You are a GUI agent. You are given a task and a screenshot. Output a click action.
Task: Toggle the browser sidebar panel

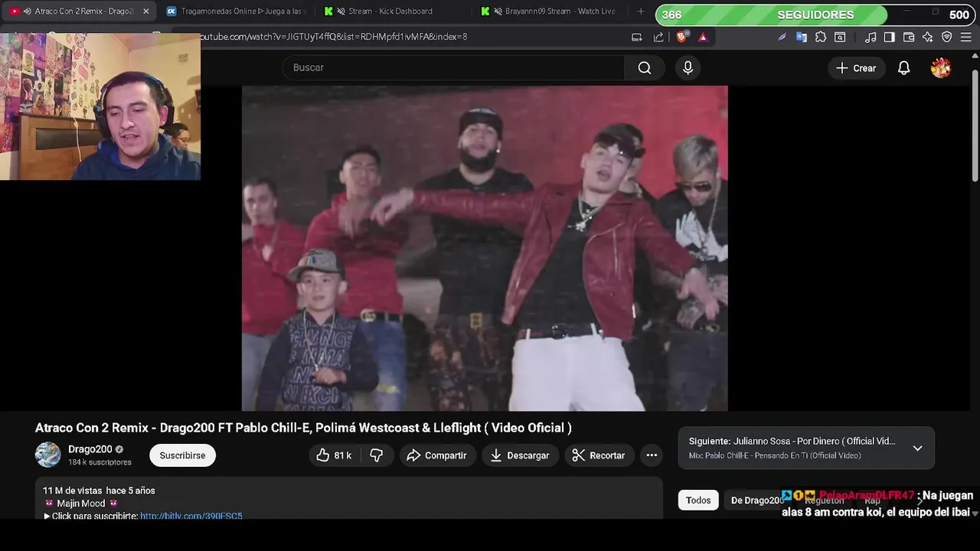(x=889, y=37)
